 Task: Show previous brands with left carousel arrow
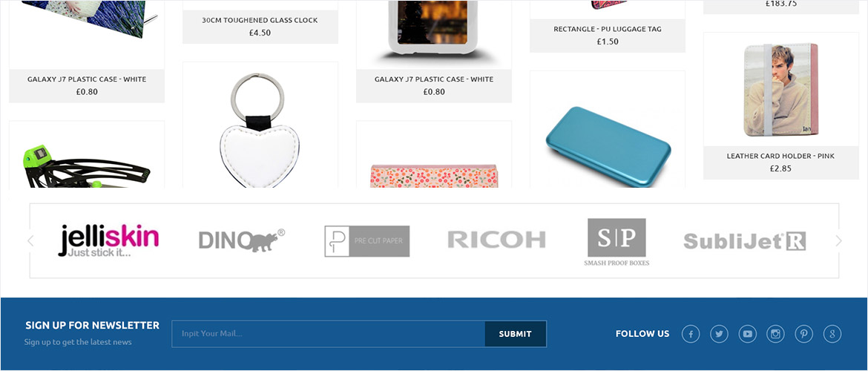pos(30,241)
